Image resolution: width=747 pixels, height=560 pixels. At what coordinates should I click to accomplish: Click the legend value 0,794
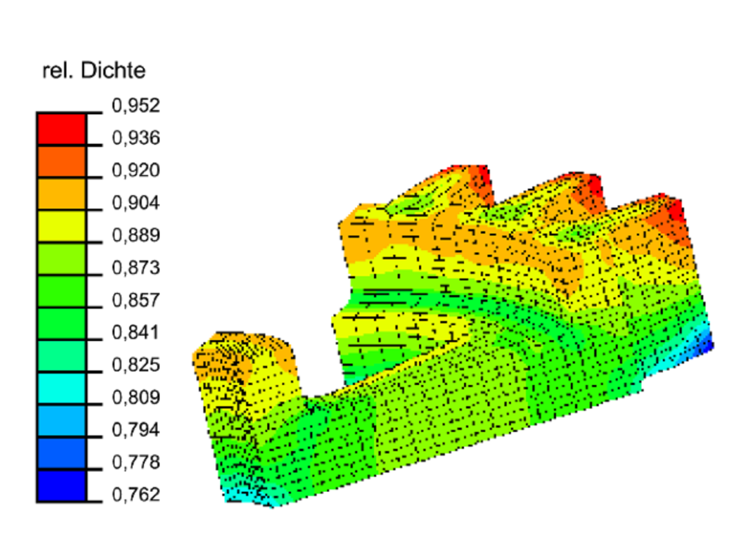(x=136, y=429)
